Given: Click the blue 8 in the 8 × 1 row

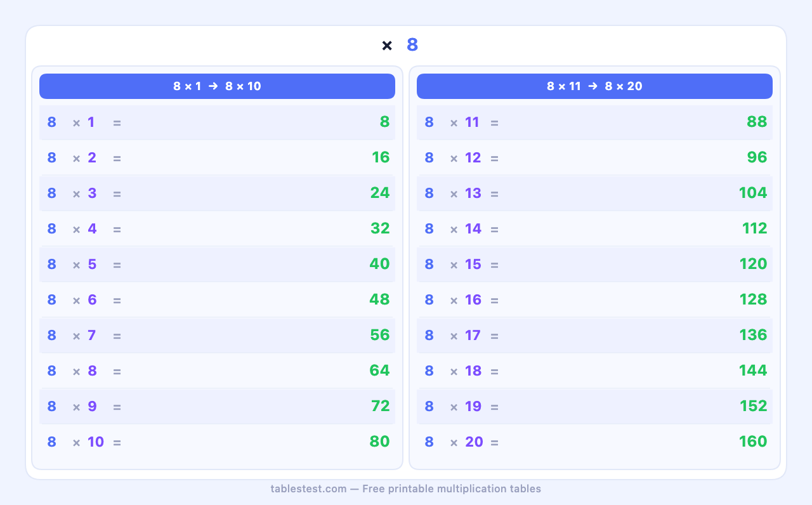Looking at the screenshot, I should [x=51, y=122].
